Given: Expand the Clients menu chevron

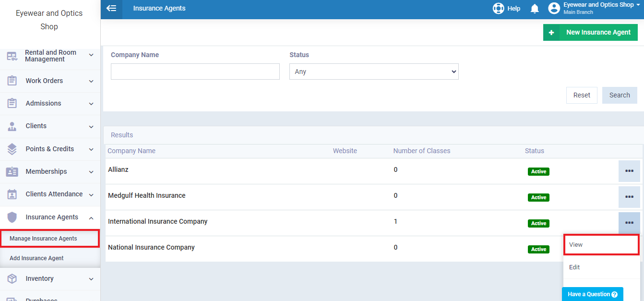Looking at the screenshot, I should click(91, 126).
